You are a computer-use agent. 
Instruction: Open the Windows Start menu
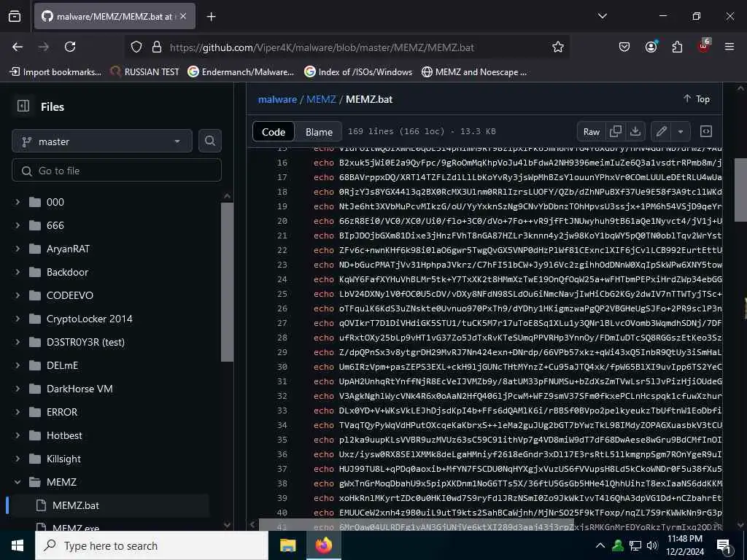[x=18, y=545]
